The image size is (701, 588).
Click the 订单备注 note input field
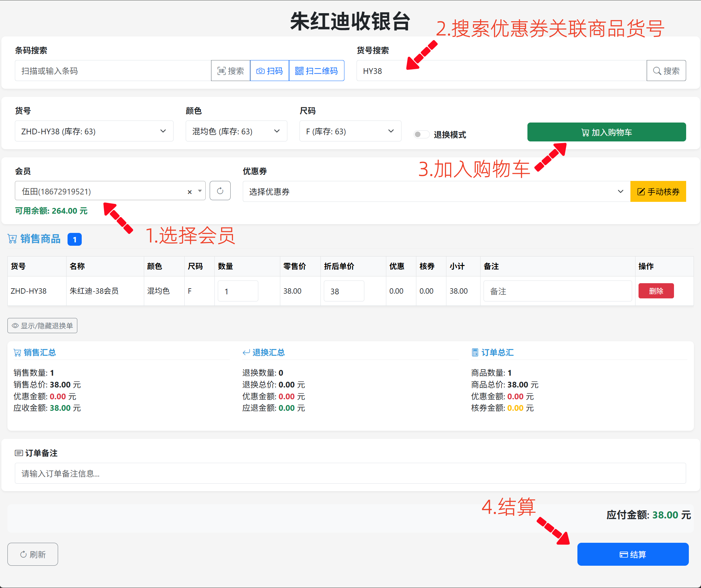point(350,473)
